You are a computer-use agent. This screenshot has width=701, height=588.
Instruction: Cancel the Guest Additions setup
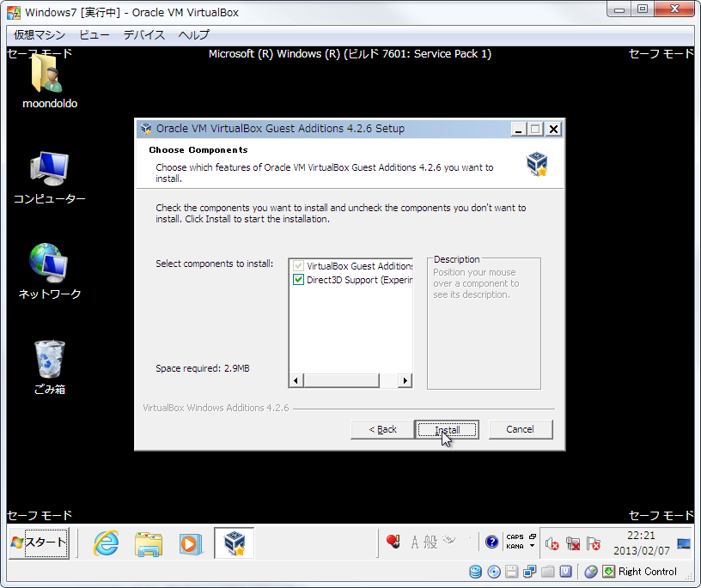click(520, 429)
